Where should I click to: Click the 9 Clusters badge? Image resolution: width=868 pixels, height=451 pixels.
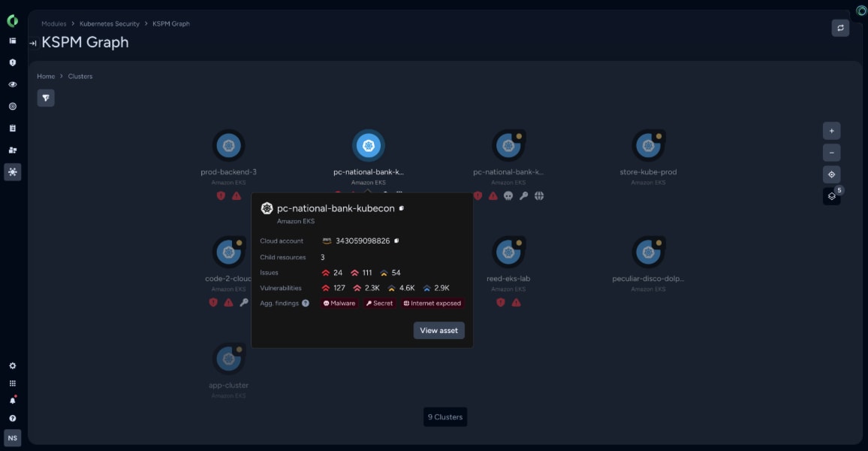coord(445,416)
